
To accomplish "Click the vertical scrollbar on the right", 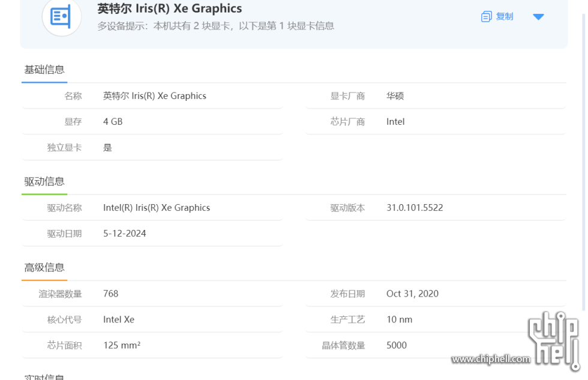I will pyautogui.click(x=583, y=162).
